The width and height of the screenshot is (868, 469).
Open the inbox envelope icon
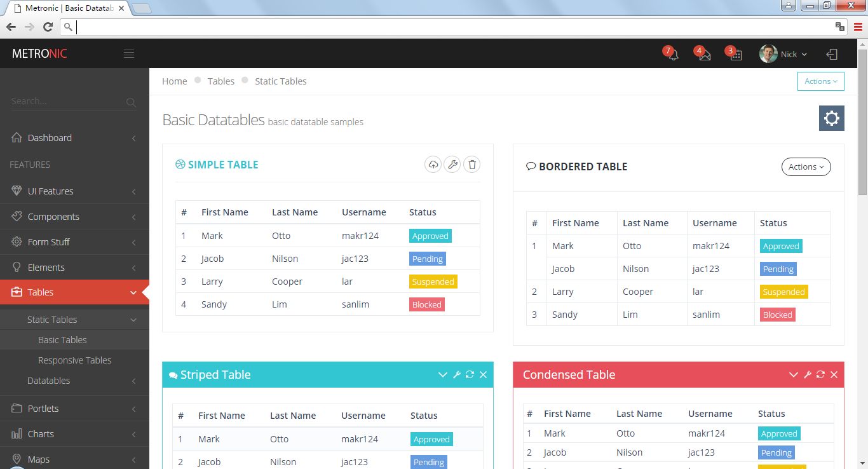coord(704,55)
